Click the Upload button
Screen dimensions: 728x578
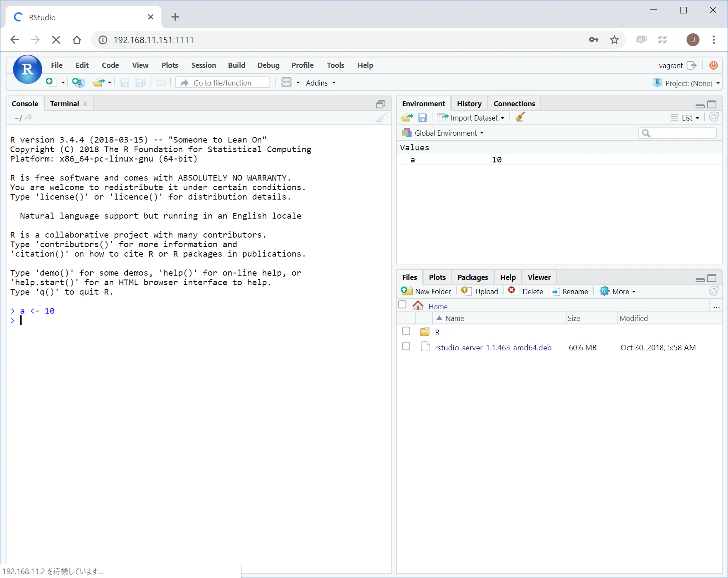(x=480, y=292)
